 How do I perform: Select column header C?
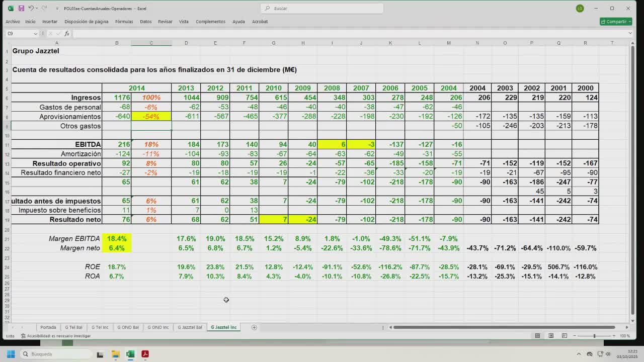point(151,43)
